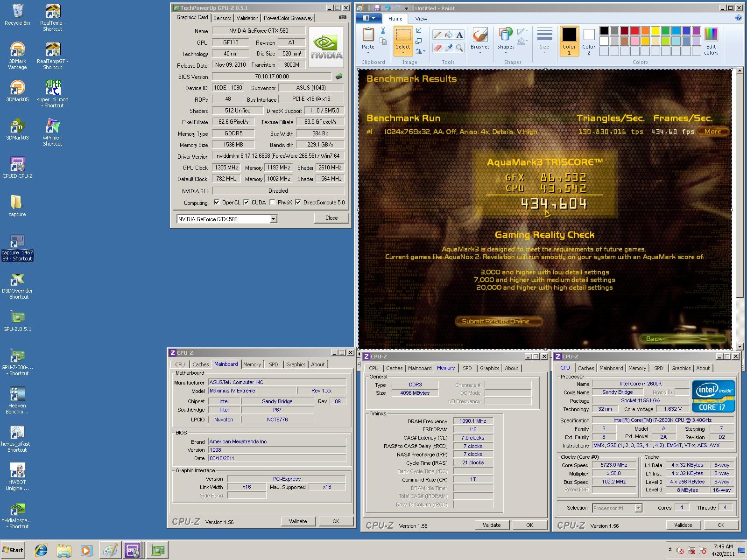Click Validate in the processor CPU-Z window
The image size is (747, 560).
(x=683, y=525)
